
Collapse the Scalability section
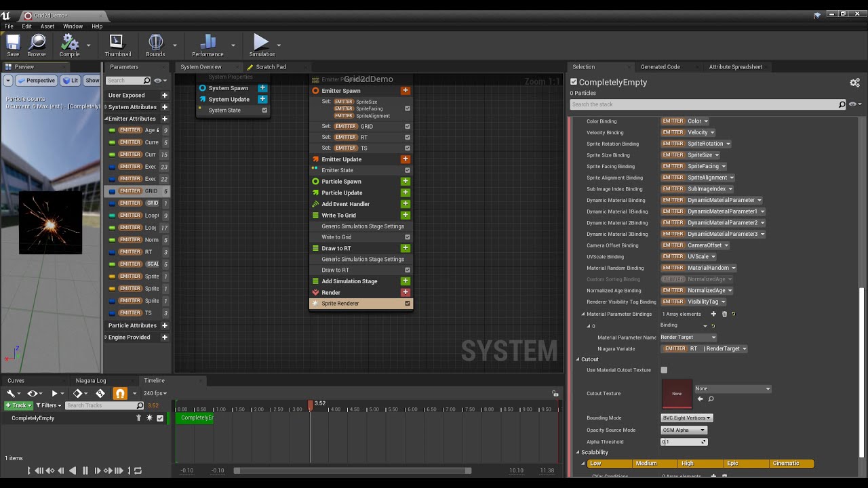coord(578,452)
